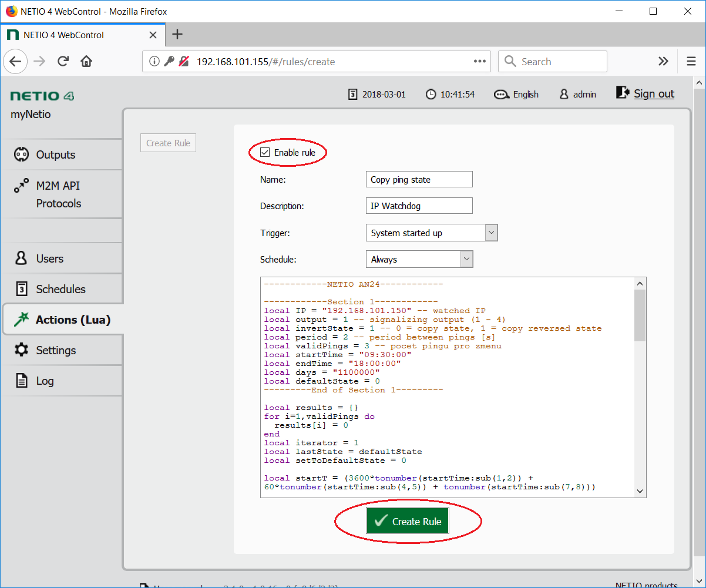The image size is (706, 588).
Task: Open the Log section
Action: coord(61,381)
